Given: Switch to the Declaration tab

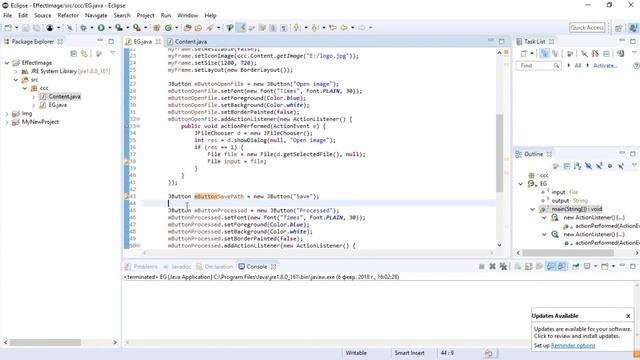Looking at the screenshot, I should coord(214,267).
